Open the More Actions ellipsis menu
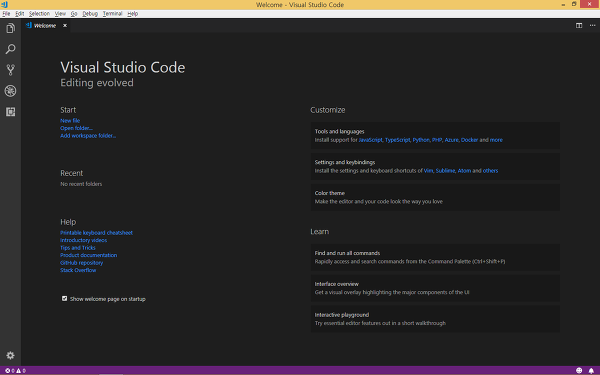Screen dimensions: 600x375 pos(592,25)
